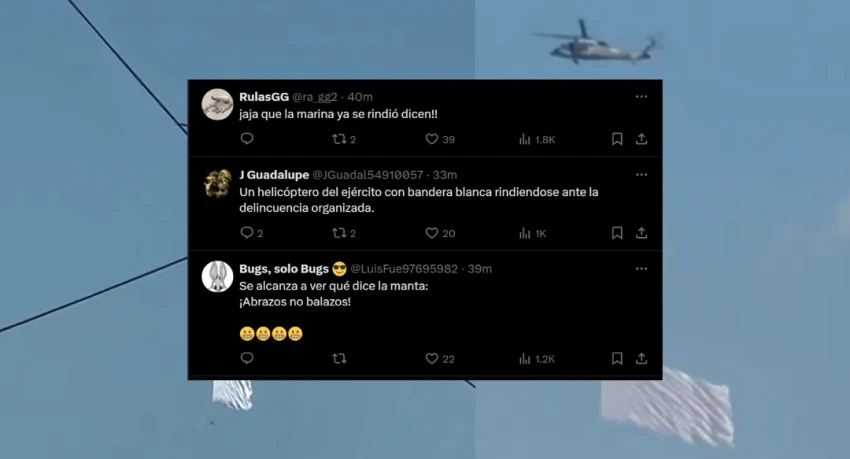View 1.2K views analytics on Bugs tweet

point(537,359)
